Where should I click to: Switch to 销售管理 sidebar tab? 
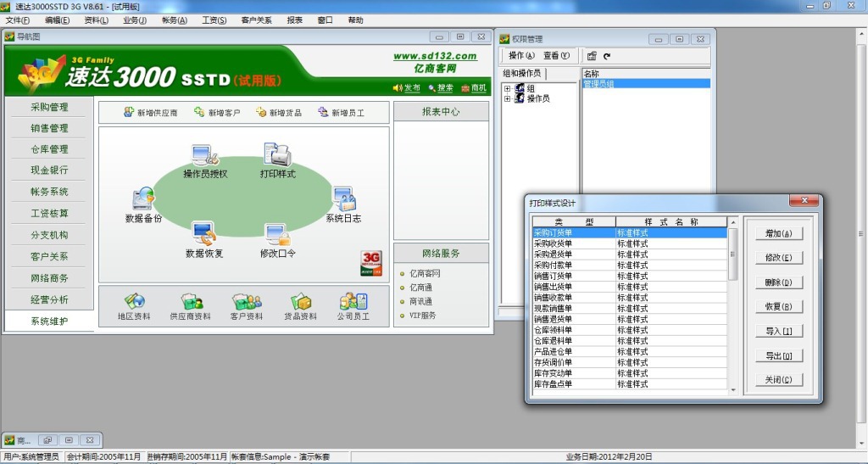pyautogui.click(x=49, y=128)
